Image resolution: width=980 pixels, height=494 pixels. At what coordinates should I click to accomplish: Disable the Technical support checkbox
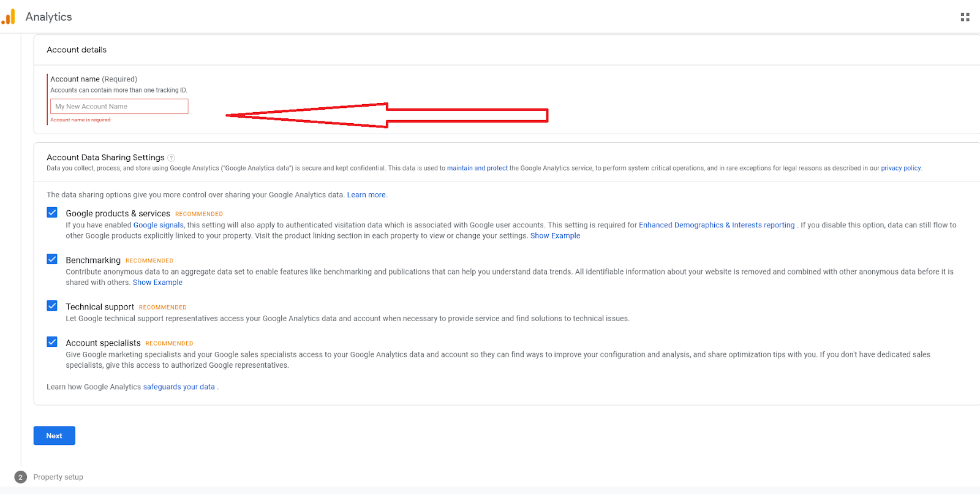(x=52, y=306)
